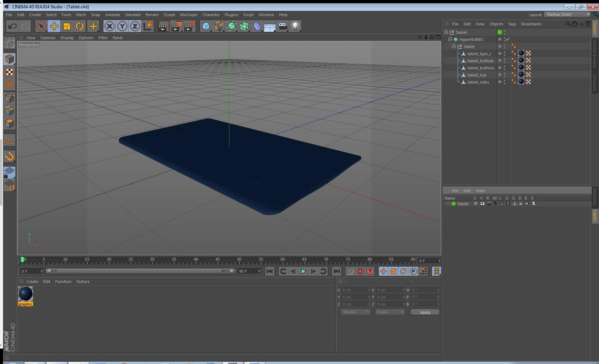Click Apply in Coordinates panel
The height and width of the screenshot is (364, 599).
pyautogui.click(x=425, y=312)
